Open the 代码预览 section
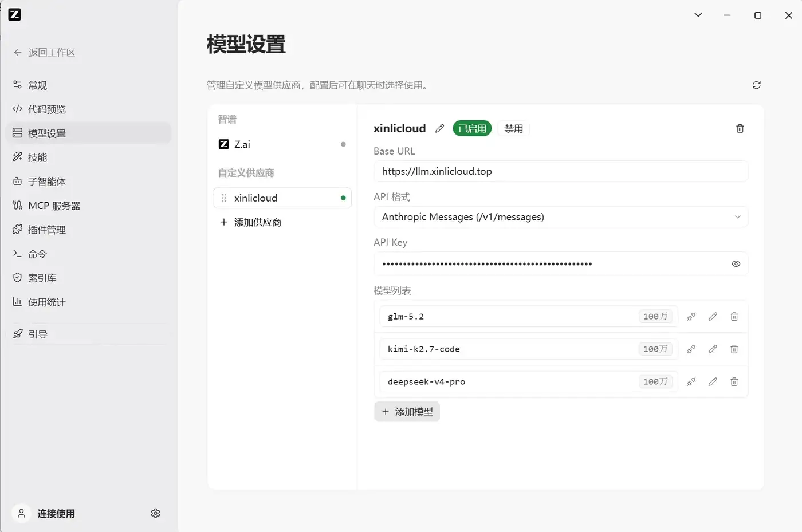 click(88, 109)
